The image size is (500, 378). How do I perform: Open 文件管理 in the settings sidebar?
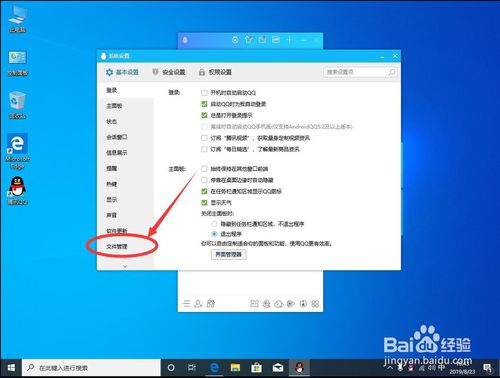click(x=125, y=247)
